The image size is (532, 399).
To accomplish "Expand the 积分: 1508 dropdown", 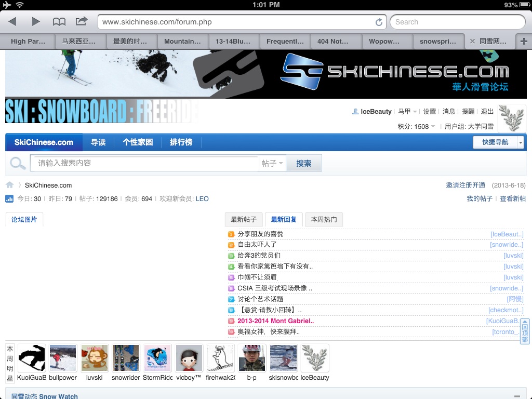I will coord(416,127).
